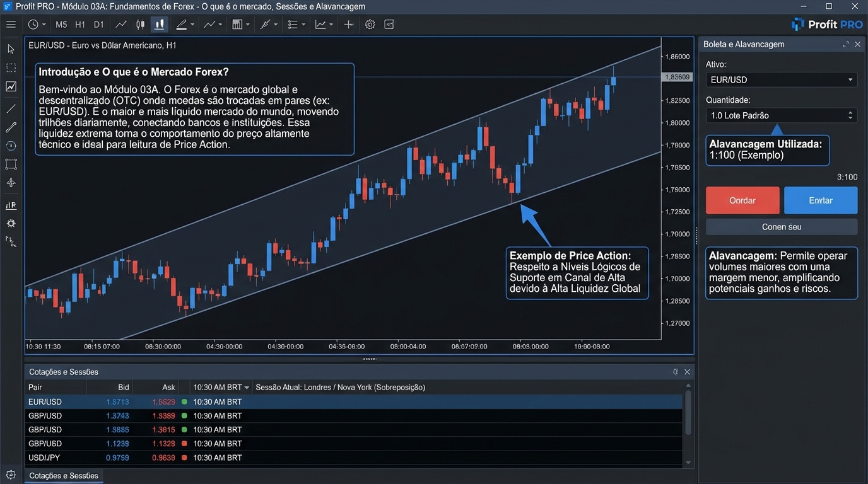Activate the crosshair tool in toolbar
The image size is (868, 484).
(x=348, y=25)
